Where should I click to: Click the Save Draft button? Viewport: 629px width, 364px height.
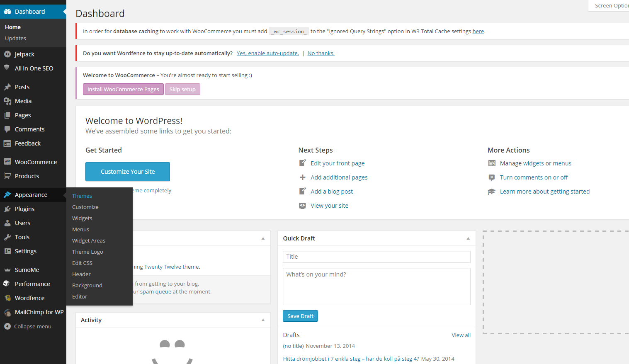click(x=300, y=316)
